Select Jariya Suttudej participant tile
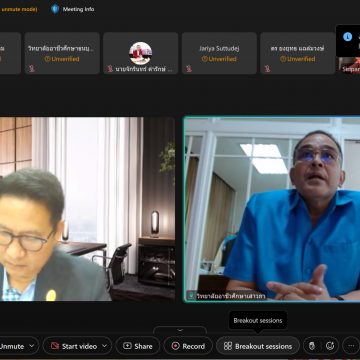This screenshot has height=360, width=360. tap(219, 53)
